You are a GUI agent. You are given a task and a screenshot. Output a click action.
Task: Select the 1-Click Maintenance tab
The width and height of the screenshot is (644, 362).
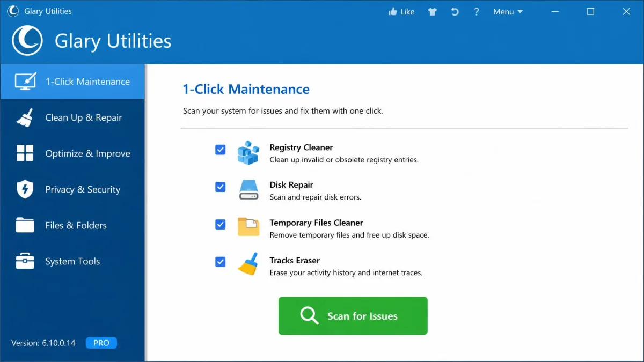tap(72, 82)
